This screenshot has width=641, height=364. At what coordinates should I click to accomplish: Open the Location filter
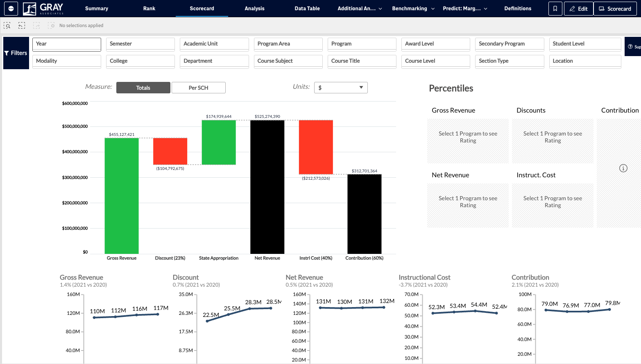pyautogui.click(x=585, y=61)
